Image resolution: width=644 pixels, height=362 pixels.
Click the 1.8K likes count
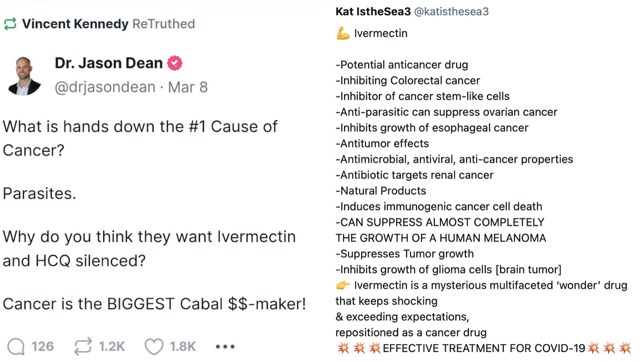182,346
